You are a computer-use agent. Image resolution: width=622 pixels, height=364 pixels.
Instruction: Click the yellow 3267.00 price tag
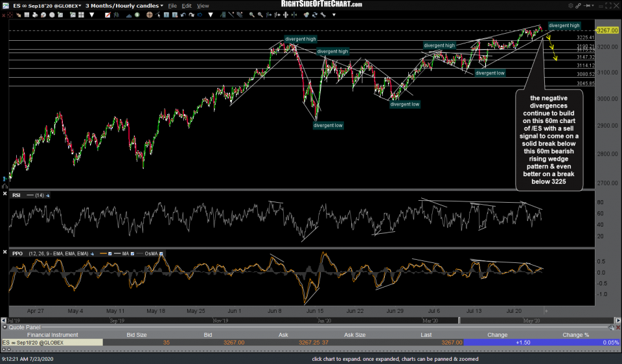pos(607,30)
